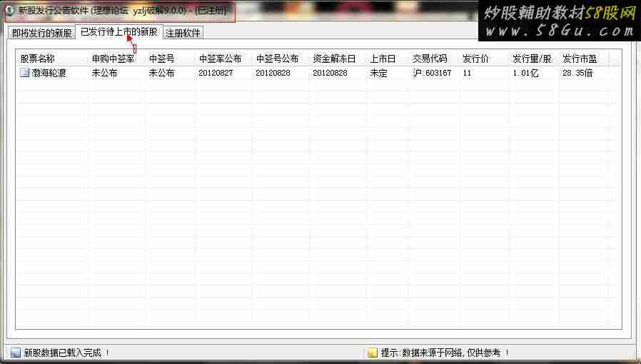Click the 中签号公布 column header
The image size is (641, 364).
click(x=277, y=59)
